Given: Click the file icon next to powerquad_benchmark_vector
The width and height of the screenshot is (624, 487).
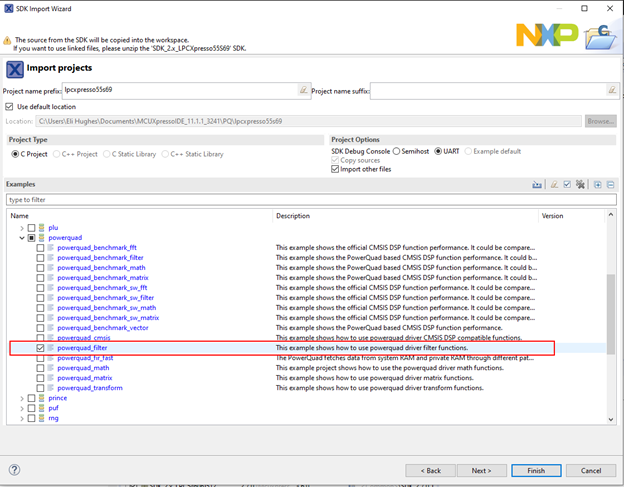Looking at the screenshot, I should [x=51, y=328].
